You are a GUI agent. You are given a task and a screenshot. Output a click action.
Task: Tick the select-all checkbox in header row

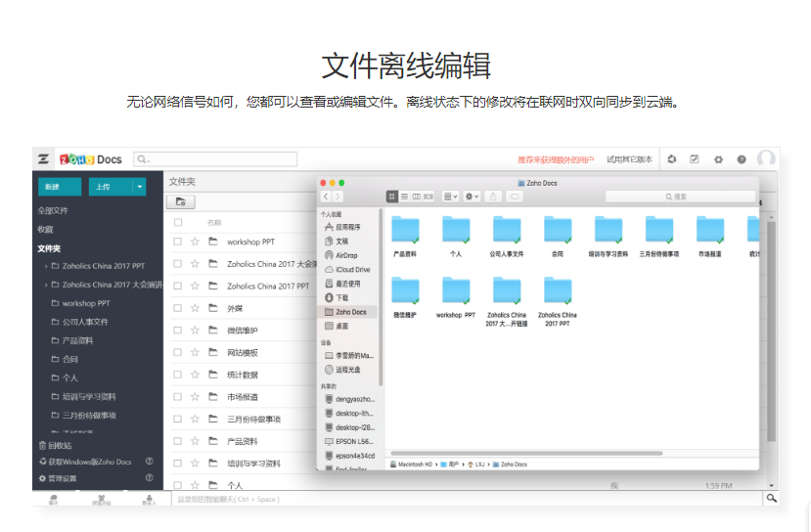pos(178,222)
